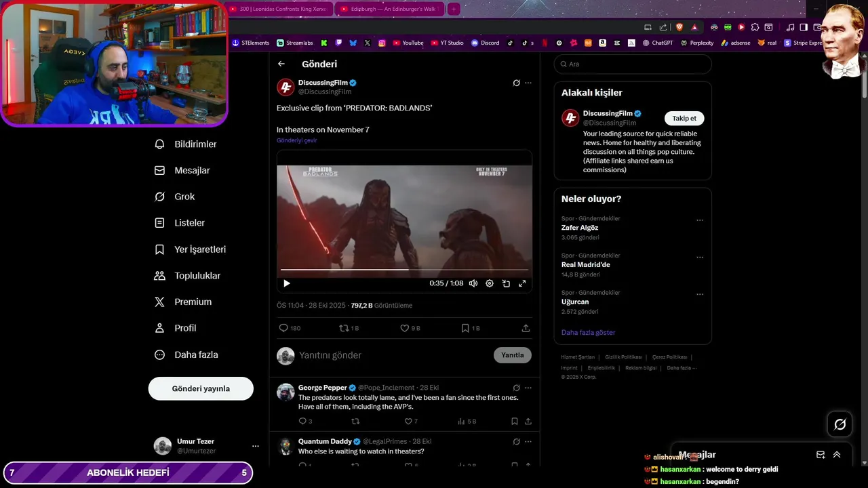Image resolution: width=868 pixels, height=488 pixels.
Task: Open the floating Grok button
Action: point(840,424)
